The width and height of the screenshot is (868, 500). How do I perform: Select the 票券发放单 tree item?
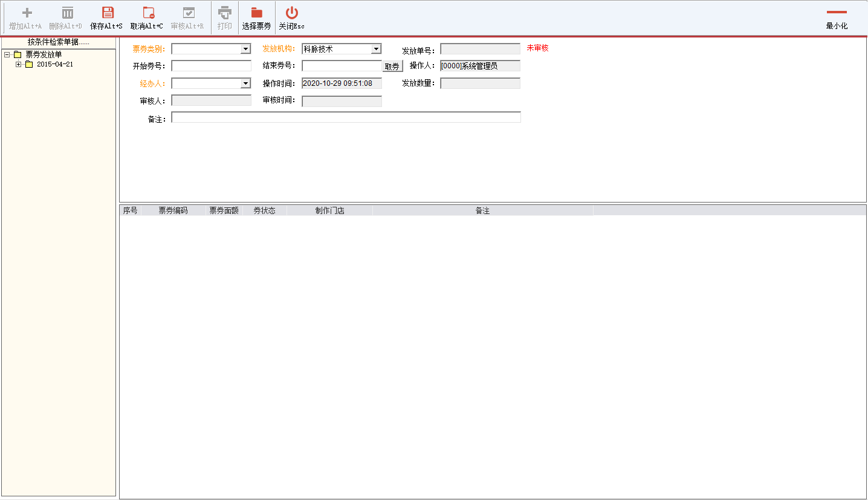click(x=44, y=54)
